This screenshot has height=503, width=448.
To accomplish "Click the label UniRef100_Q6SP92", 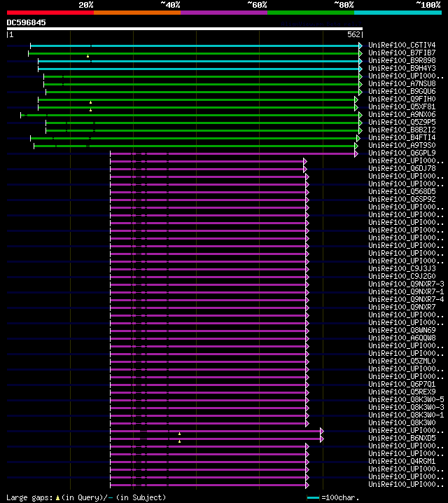I will click(402, 199).
